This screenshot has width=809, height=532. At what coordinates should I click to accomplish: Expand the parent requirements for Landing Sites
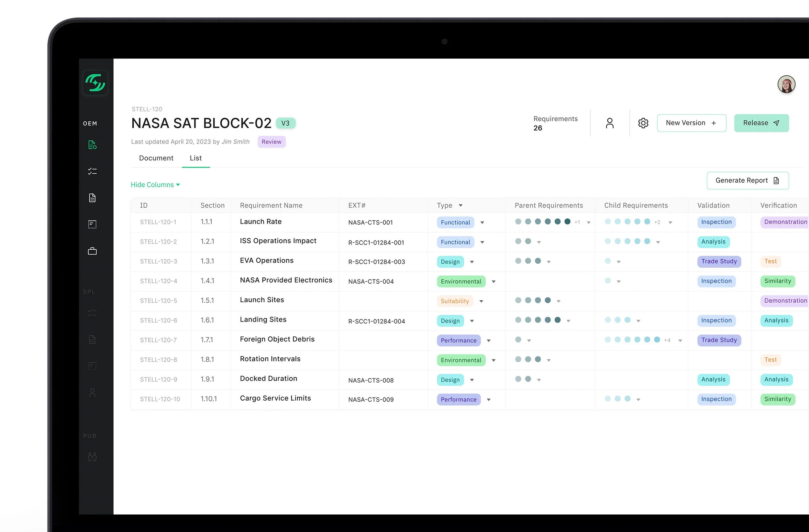(568, 321)
